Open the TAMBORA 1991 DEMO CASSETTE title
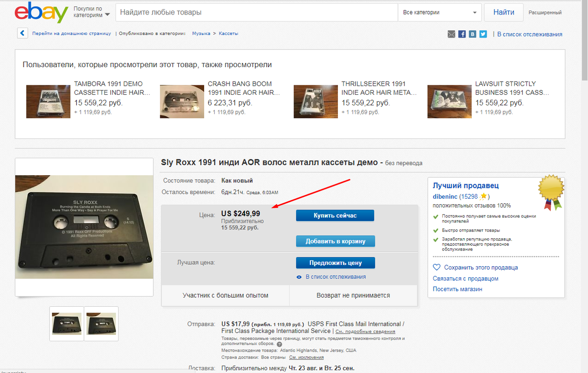The width and height of the screenshot is (588, 373). (112, 88)
